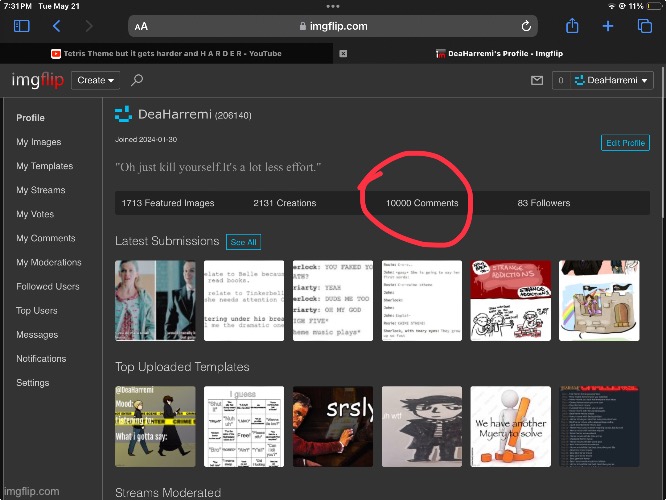Open My Streams from the sidebar

(40, 190)
